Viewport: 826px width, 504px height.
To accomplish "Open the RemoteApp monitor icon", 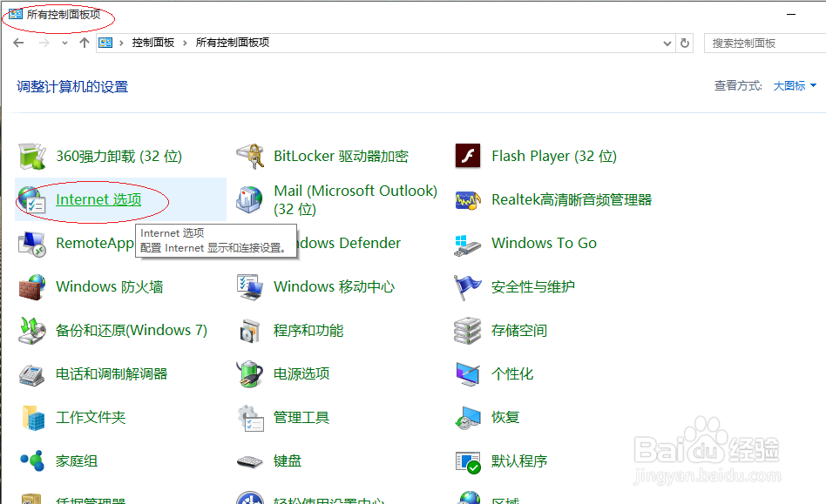I will click(x=32, y=244).
